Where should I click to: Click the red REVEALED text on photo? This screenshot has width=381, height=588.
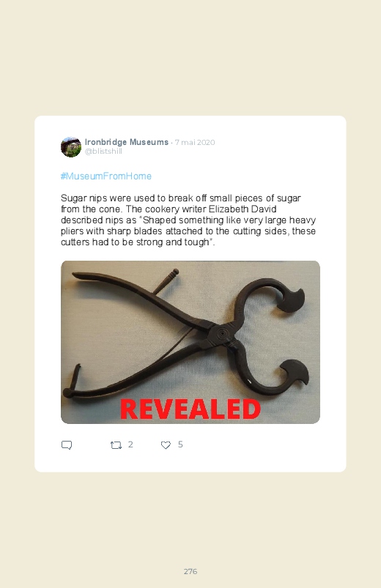[x=190, y=409]
